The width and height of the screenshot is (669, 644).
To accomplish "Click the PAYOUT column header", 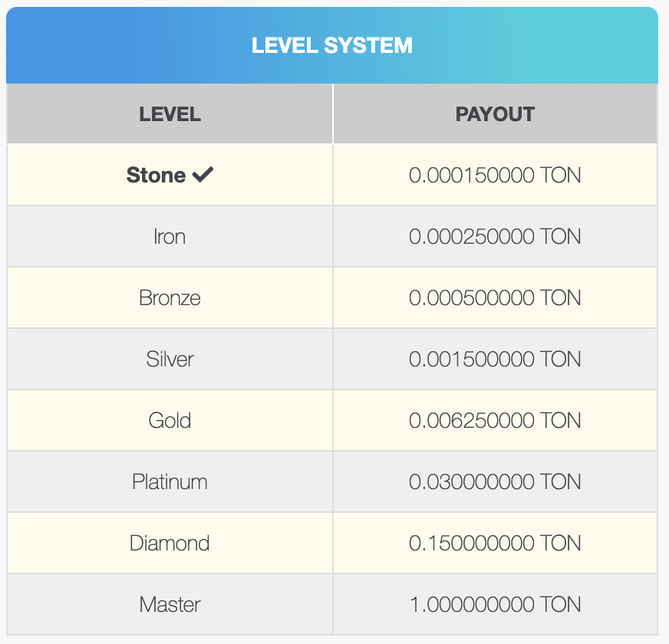I will click(x=495, y=114).
